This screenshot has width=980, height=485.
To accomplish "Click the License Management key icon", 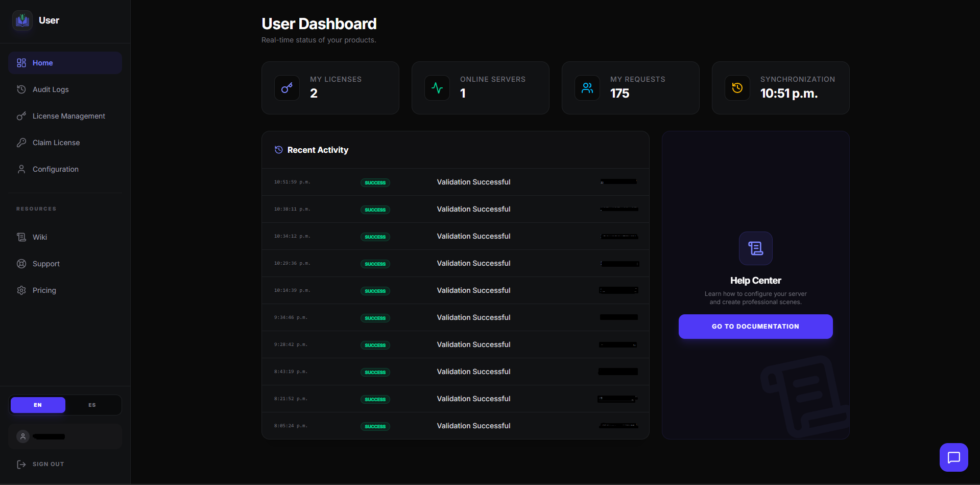I will (21, 116).
